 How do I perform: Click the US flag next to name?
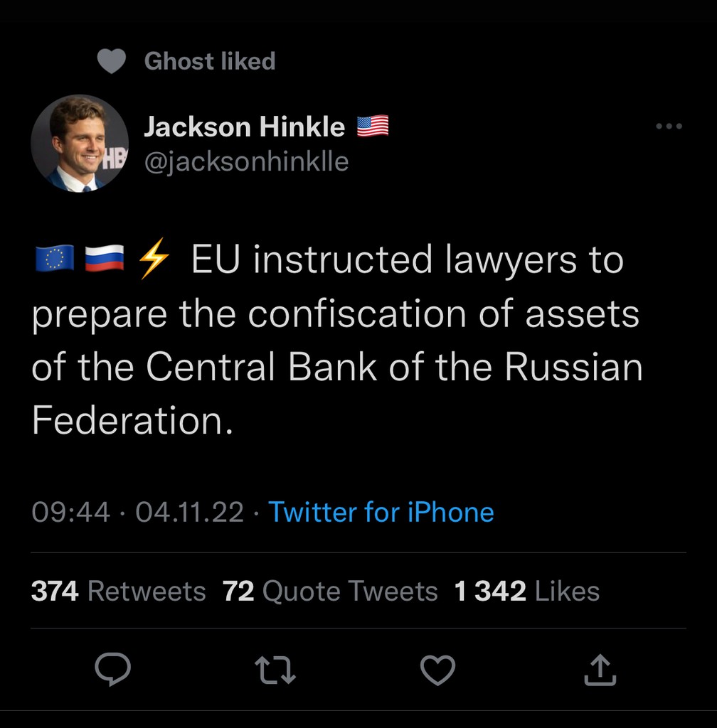click(x=373, y=127)
